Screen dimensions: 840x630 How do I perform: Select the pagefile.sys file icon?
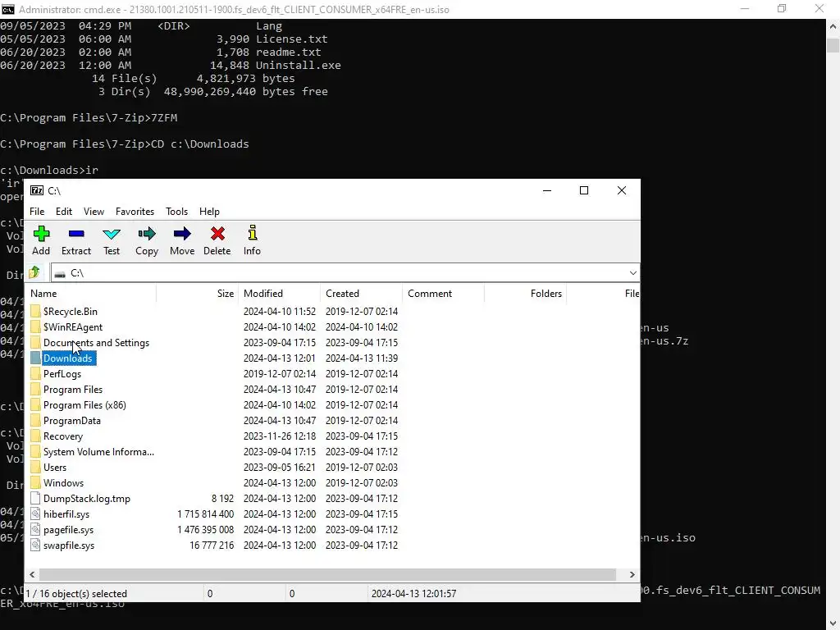point(35,529)
